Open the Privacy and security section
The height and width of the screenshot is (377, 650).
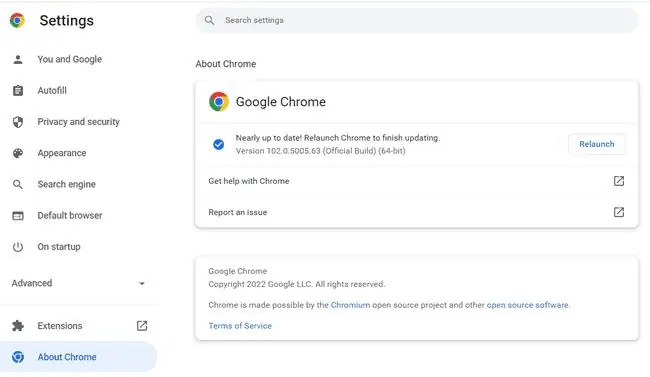(78, 122)
